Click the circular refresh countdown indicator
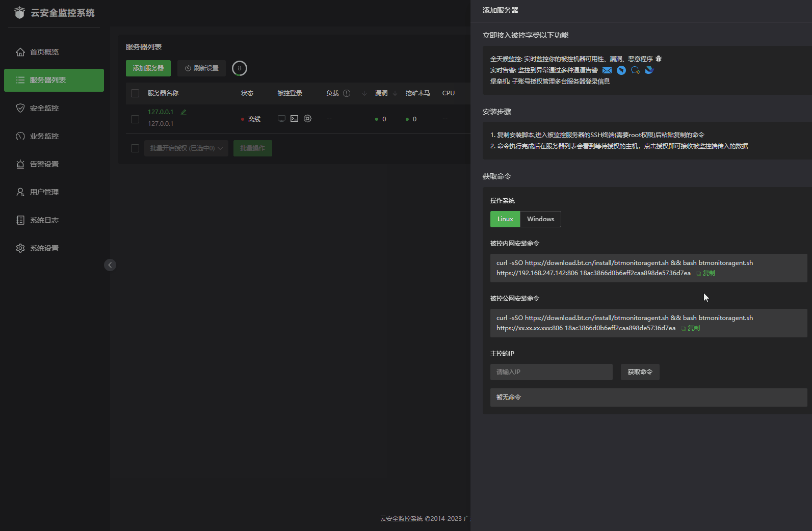 coord(240,68)
